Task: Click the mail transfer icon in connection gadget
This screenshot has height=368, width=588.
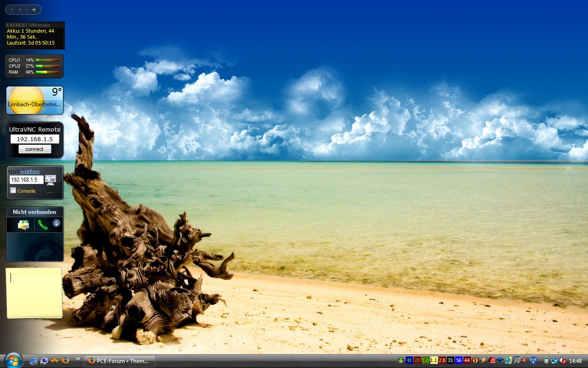Action: click(23, 224)
